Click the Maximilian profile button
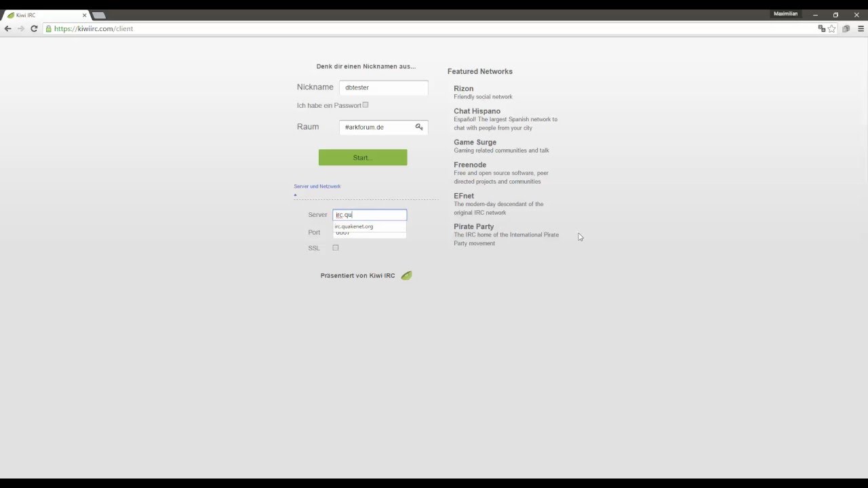The image size is (868, 488). click(785, 14)
